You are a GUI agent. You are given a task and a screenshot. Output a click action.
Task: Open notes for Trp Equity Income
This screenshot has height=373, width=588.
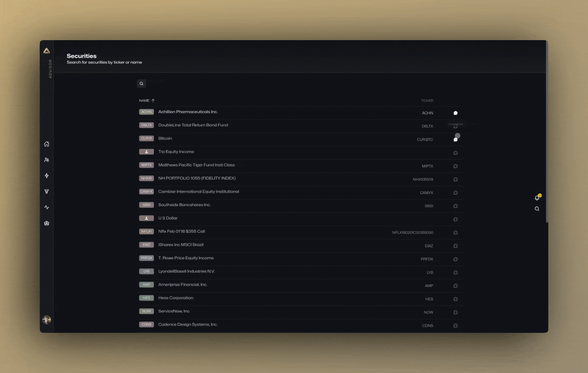click(455, 153)
